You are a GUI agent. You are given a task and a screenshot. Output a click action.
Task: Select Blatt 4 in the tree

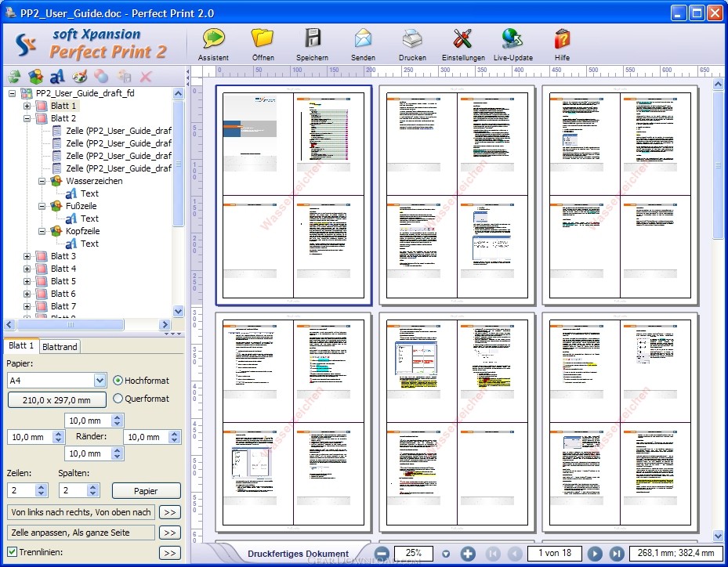point(63,269)
